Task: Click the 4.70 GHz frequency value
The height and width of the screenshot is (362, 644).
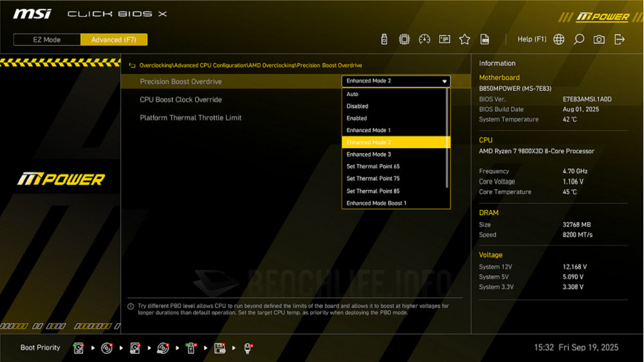Action: 574,171
